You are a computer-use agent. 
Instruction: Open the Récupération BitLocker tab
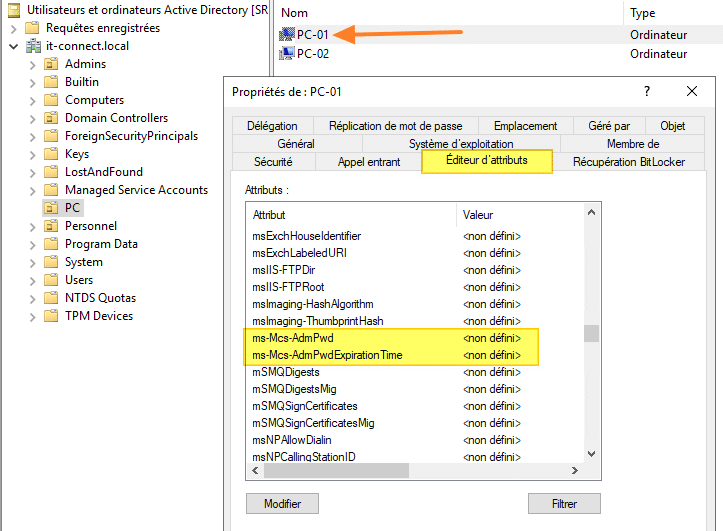629,162
